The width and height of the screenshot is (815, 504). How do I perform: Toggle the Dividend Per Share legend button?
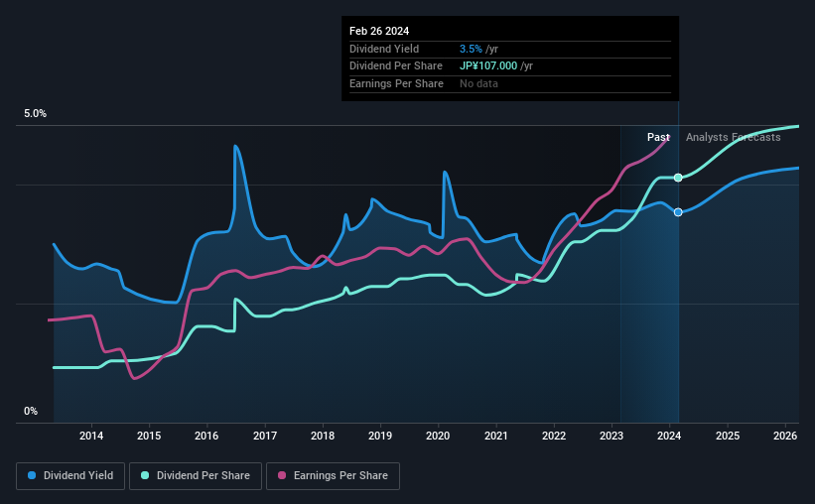pyautogui.click(x=196, y=476)
